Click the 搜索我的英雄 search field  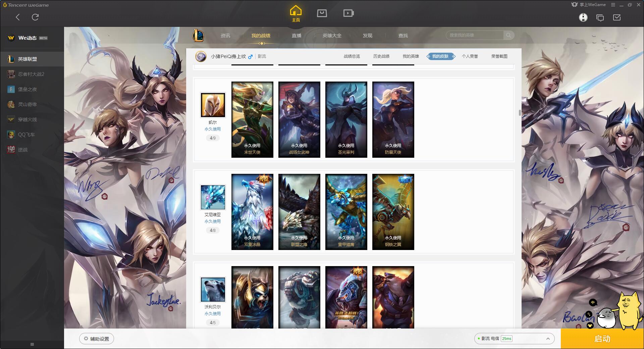tap(475, 35)
